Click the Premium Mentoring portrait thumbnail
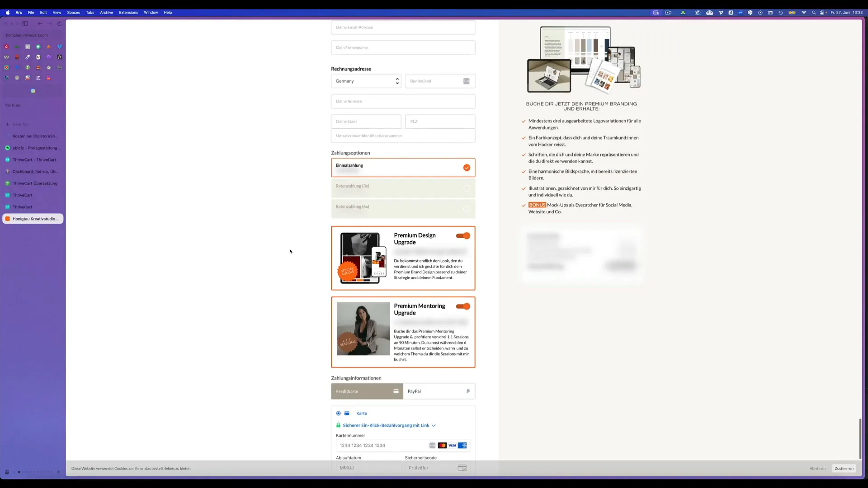This screenshot has height=488, width=868. point(363,328)
